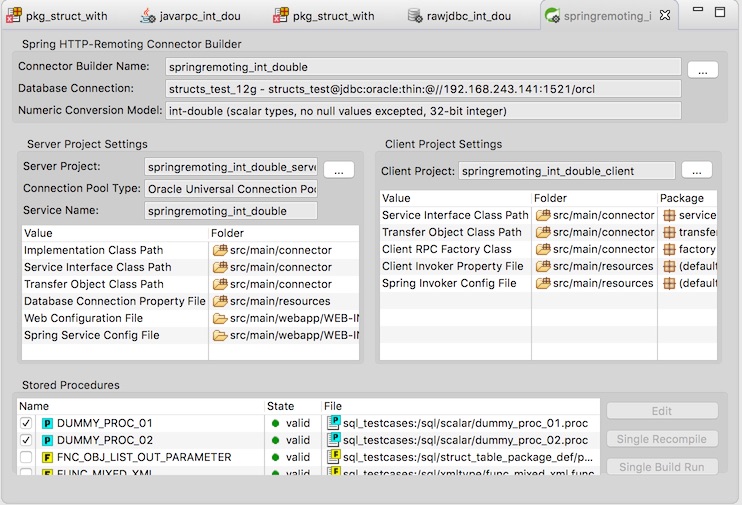Select the Database Connection Property File row
742x505 pixels.
pos(191,301)
